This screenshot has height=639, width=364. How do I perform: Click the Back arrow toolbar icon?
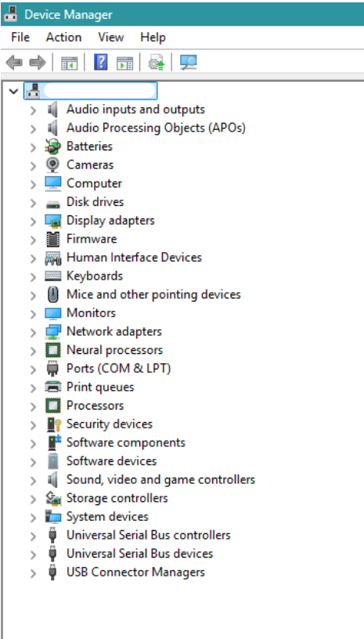click(14, 63)
